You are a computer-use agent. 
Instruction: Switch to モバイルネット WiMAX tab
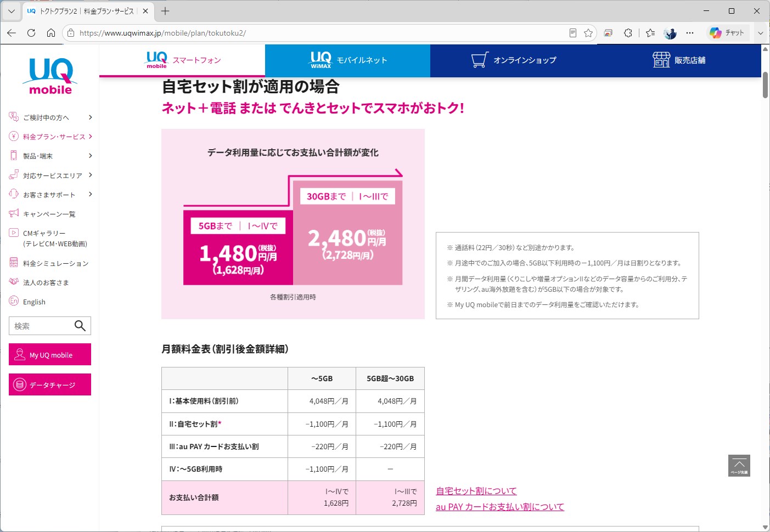[347, 60]
